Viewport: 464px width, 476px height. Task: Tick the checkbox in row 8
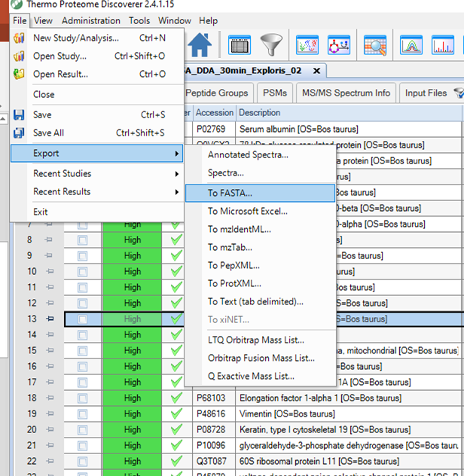[x=82, y=240]
